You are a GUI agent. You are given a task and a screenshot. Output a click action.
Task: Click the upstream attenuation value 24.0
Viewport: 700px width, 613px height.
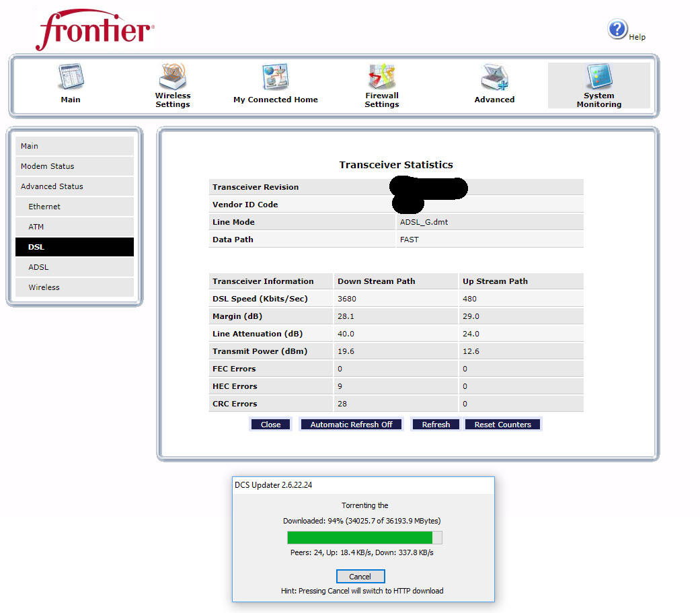click(x=471, y=334)
